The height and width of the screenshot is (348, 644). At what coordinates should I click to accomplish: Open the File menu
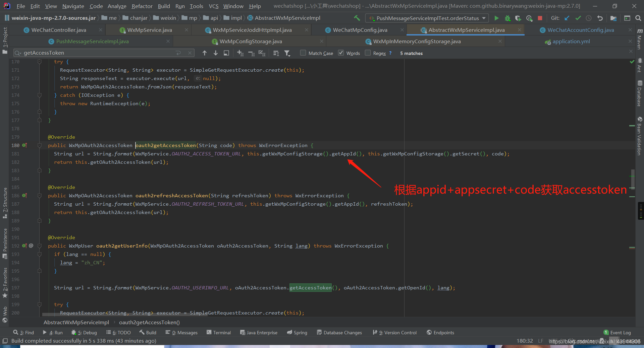21,6
